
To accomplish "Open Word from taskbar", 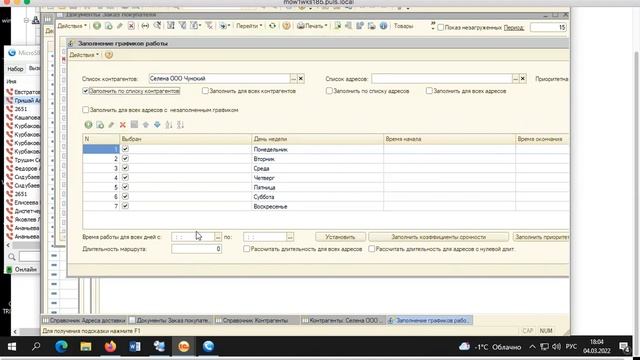I will pyautogui.click(x=135, y=347).
